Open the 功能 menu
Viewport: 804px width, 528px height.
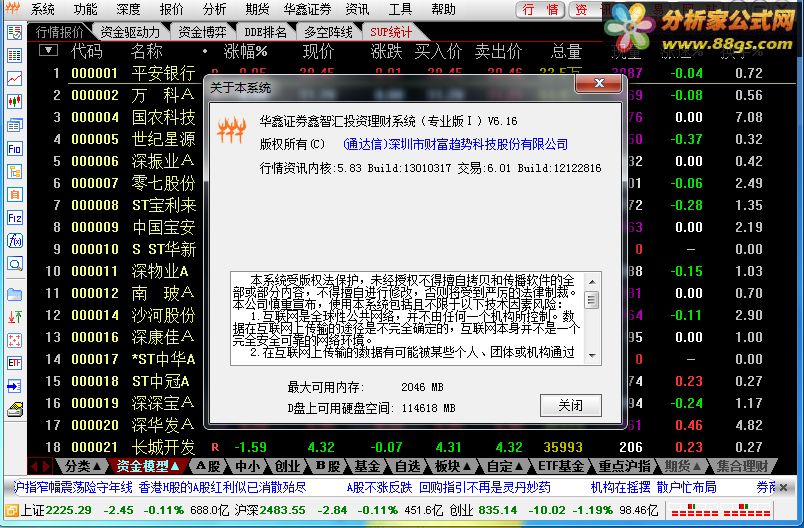[85, 9]
